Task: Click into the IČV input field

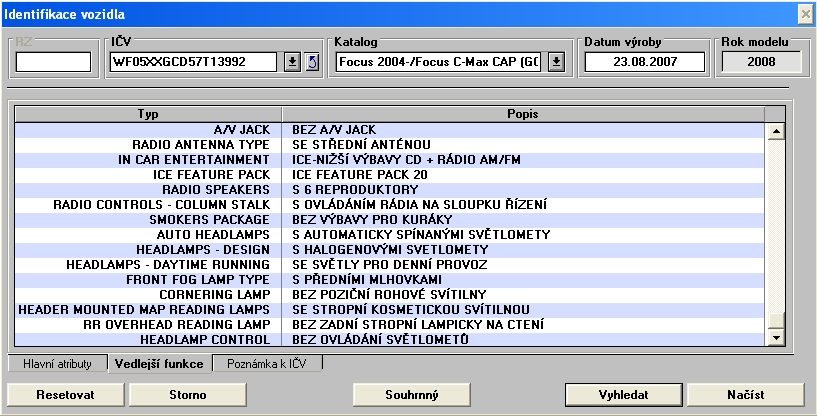Action: pos(192,62)
